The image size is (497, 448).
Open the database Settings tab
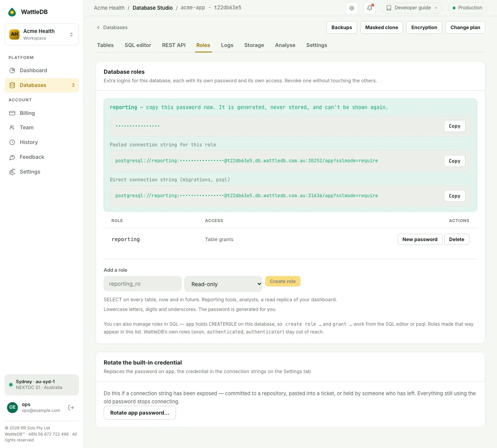[x=316, y=45]
